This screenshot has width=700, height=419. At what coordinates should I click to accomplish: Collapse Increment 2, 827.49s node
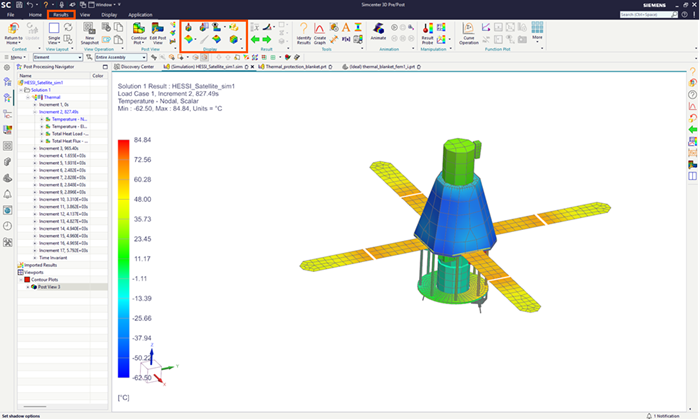(35, 112)
